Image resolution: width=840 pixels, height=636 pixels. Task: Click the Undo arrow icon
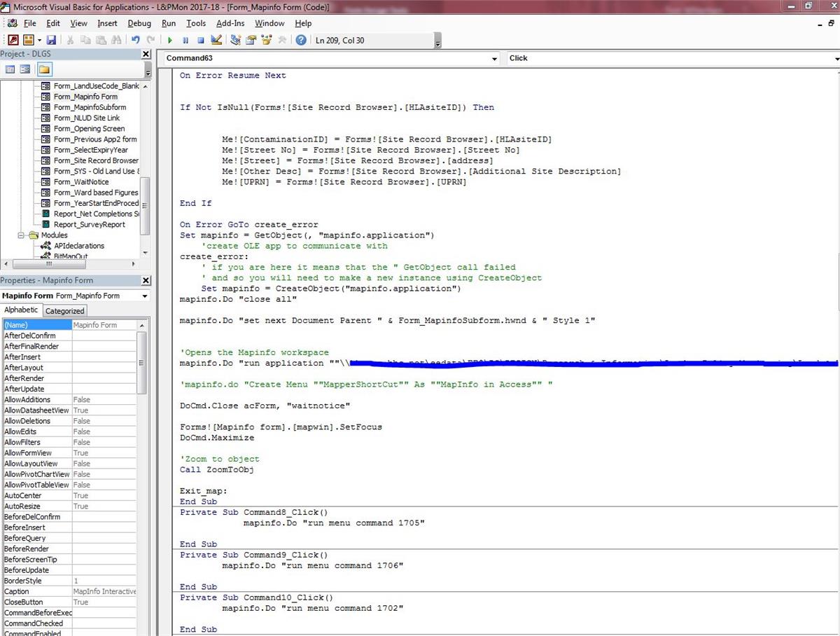click(x=135, y=41)
